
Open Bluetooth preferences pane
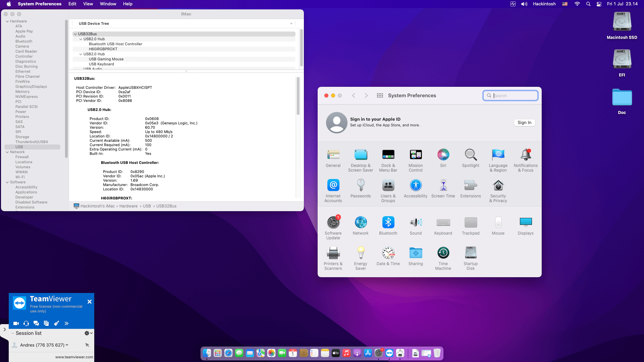pyautogui.click(x=388, y=226)
